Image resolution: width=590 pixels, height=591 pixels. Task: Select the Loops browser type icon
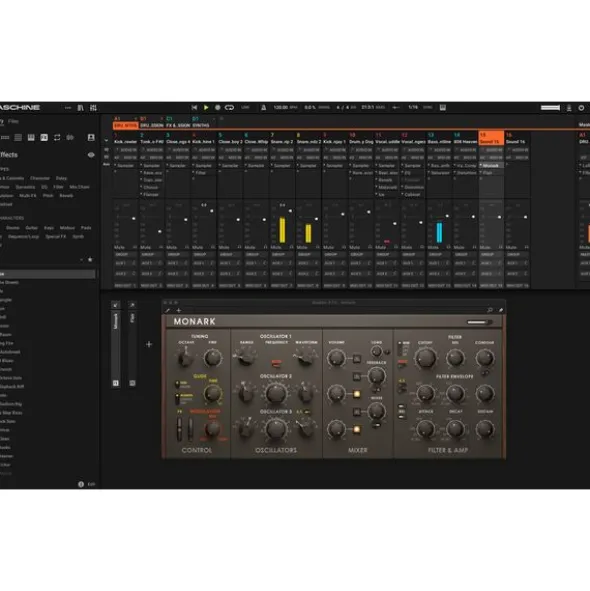[57, 138]
